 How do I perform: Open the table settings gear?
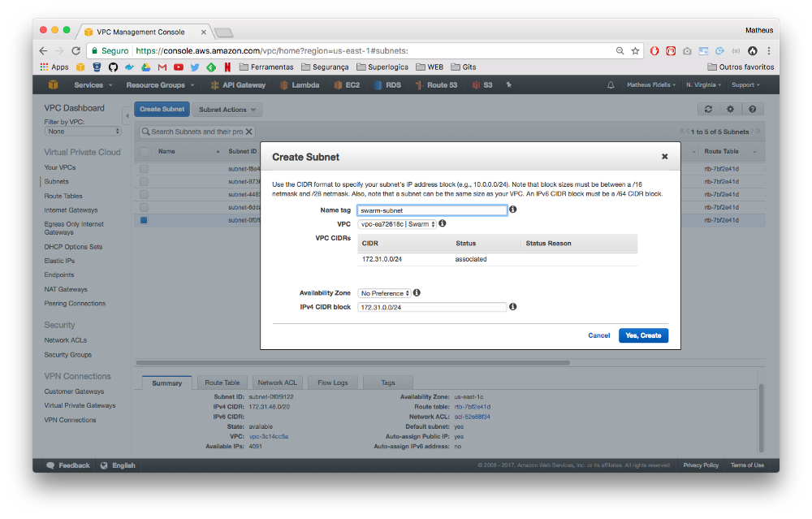(730, 110)
